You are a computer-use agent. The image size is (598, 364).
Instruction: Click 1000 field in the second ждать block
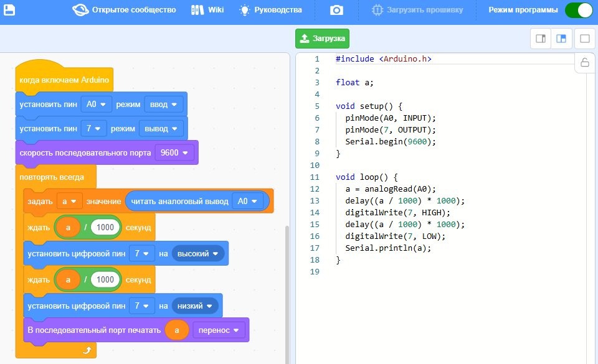pyautogui.click(x=105, y=279)
